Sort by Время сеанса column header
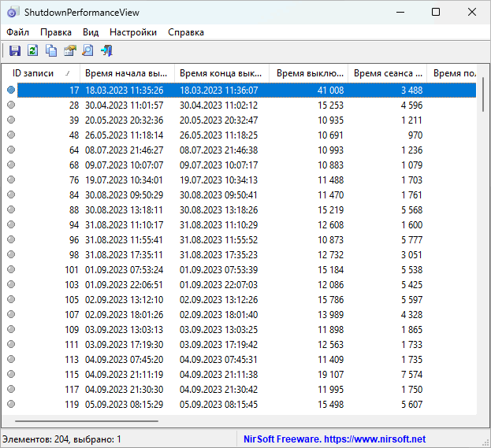 coord(387,73)
